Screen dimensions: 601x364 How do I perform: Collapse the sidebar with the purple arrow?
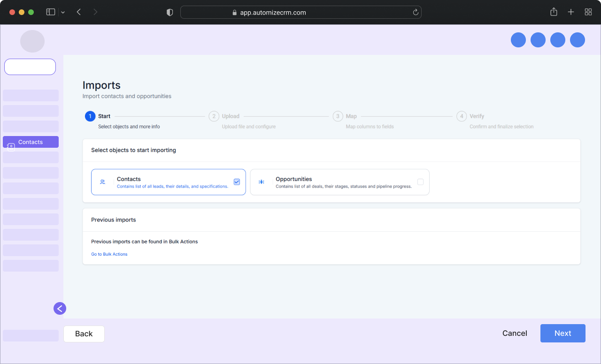pyautogui.click(x=60, y=309)
